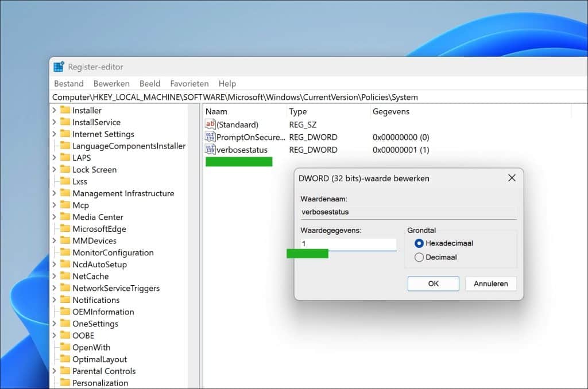Expand the Notifications tree node

[x=55, y=300]
